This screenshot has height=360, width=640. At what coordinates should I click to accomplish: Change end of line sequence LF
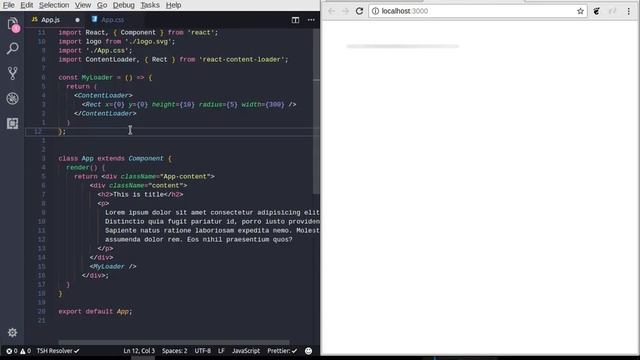click(x=221, y=351)
